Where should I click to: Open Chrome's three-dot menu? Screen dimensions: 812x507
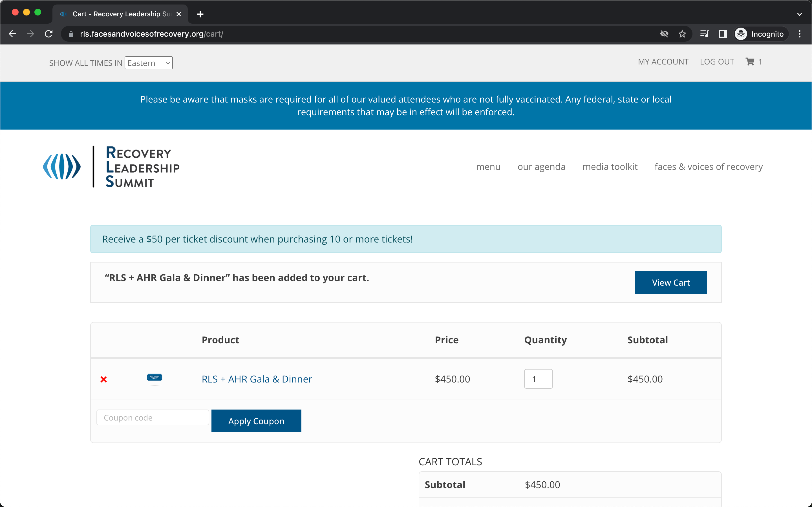(800, 34)
